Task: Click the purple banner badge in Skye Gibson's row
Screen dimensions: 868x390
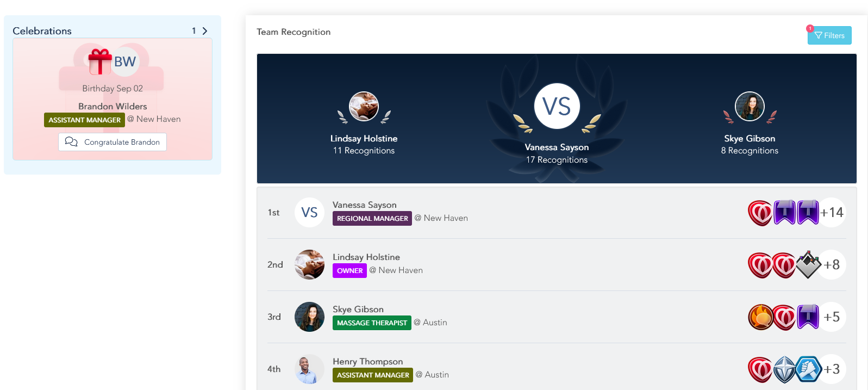Action: (x=808, y=317)
